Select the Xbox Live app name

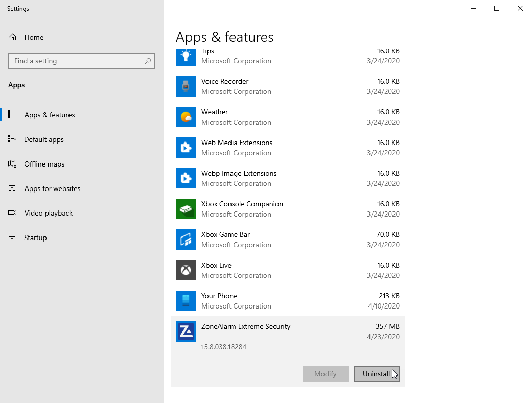point(216,265)
